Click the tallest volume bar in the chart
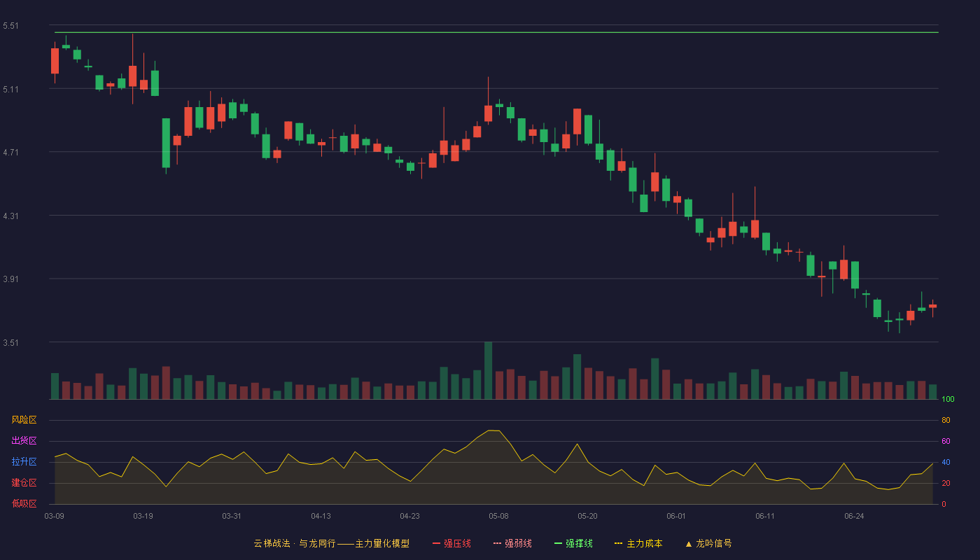The height and width of the screenshot is (560, 980). tap(488, 371)
